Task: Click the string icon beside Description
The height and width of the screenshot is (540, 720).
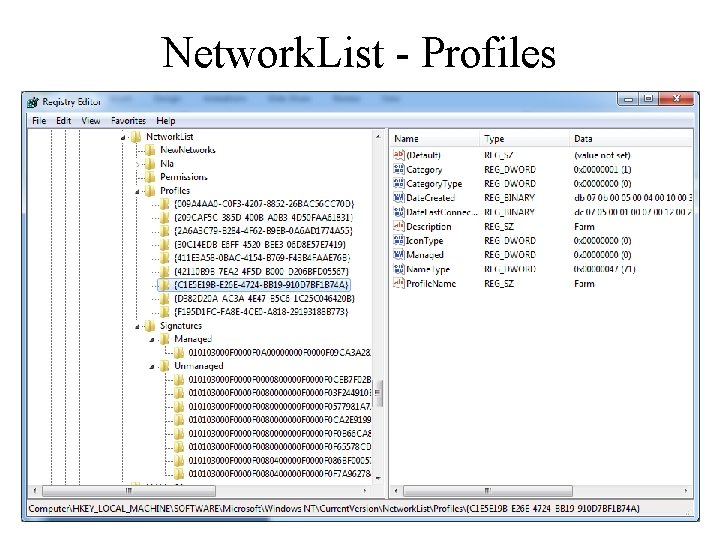Action: tap(399, 226)
